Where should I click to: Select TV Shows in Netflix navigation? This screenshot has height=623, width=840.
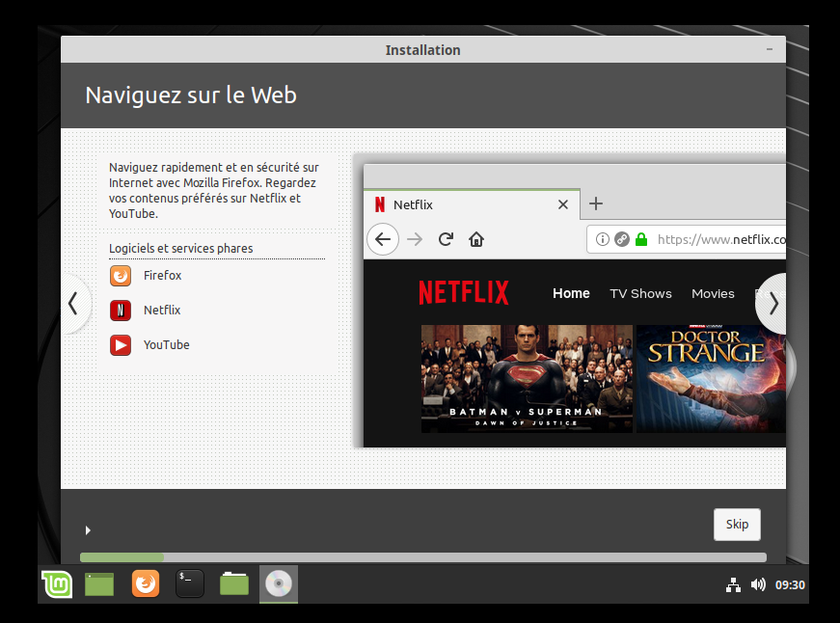point(640,293)
